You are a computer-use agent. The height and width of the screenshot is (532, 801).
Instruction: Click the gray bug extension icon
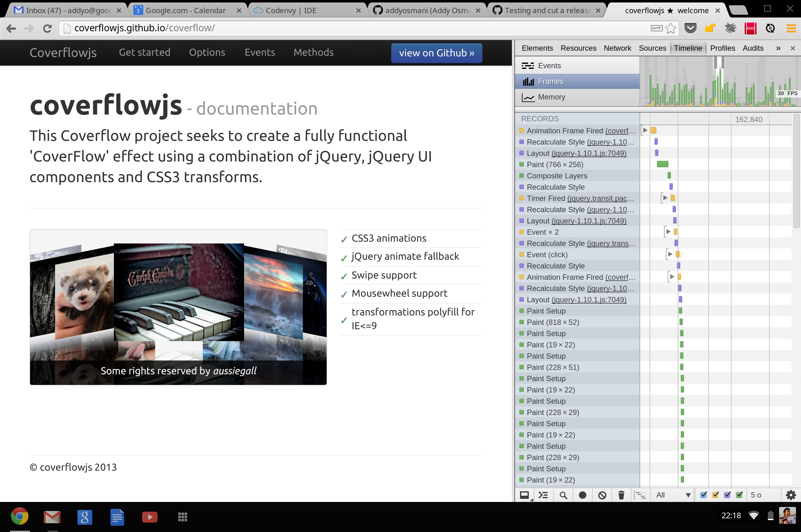(730, 28)
